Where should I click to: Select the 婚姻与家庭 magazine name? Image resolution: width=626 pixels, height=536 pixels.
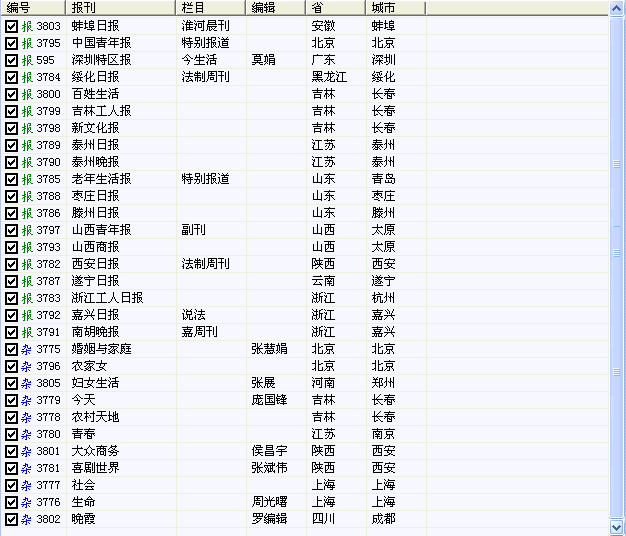[101, 349]
